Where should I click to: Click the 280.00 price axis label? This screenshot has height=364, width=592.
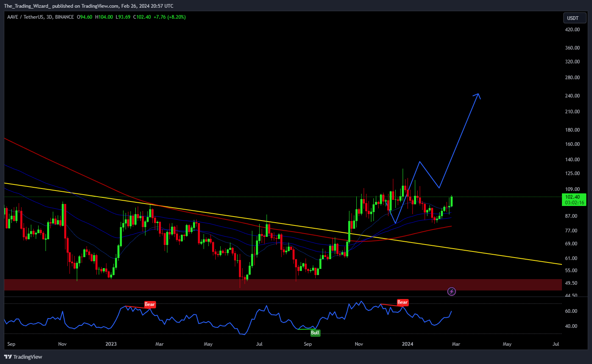tap(572, 78)
